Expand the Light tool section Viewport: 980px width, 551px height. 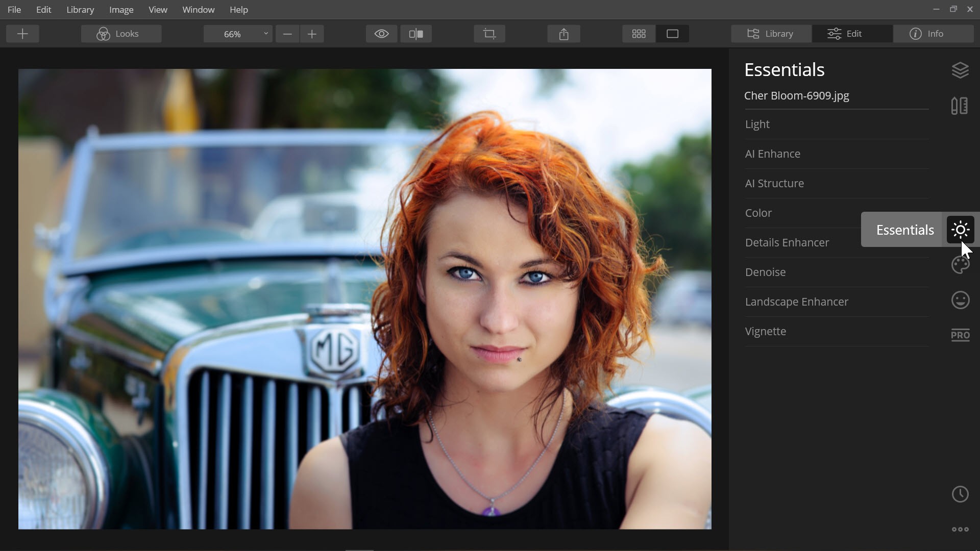[x=757, y=124]
